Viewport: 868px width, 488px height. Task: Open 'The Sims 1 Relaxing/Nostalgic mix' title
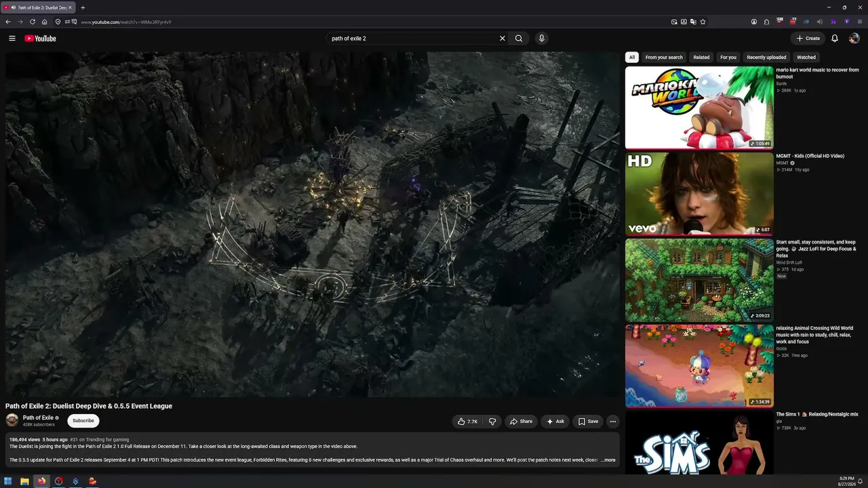[817, 414]
